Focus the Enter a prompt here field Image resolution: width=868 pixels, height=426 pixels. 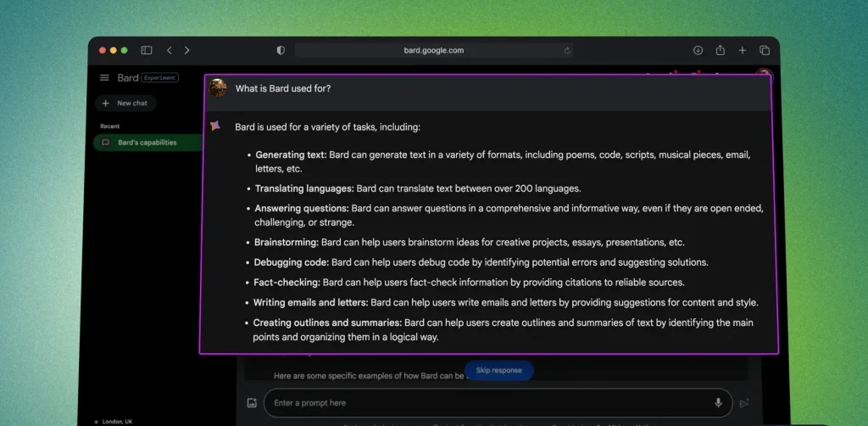pos(498,403)
